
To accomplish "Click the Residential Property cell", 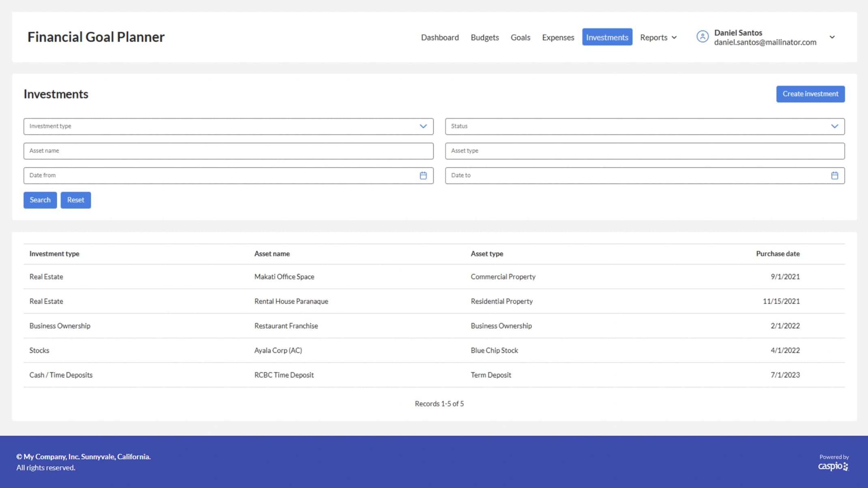I will [502, 301].
